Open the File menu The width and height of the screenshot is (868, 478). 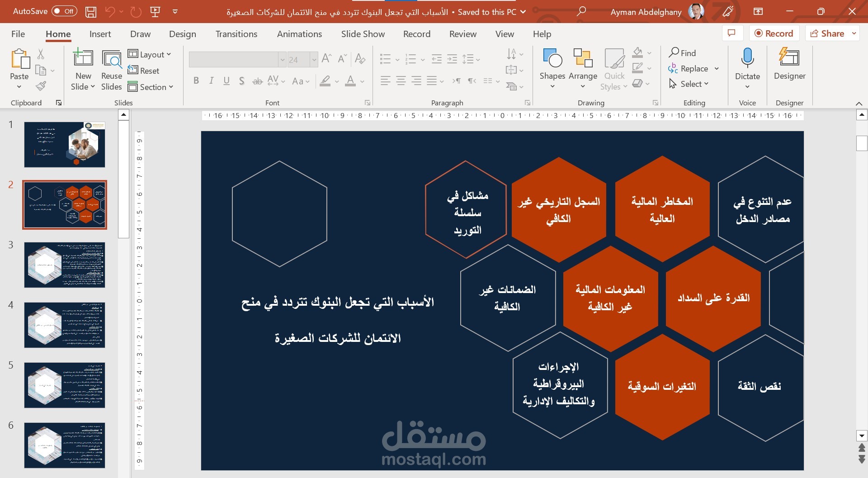coord(18,34)
